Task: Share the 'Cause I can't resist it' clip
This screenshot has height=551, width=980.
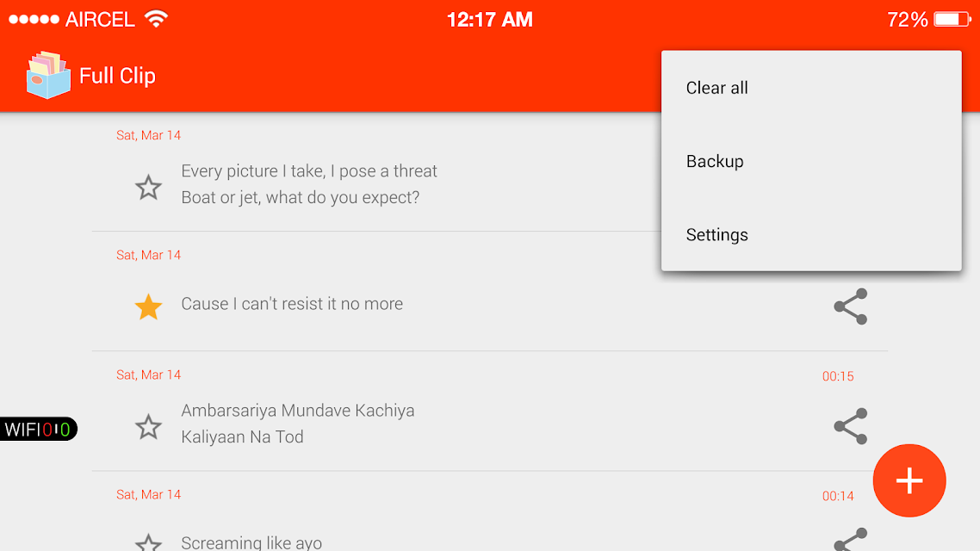Action: tap(851, 306)
